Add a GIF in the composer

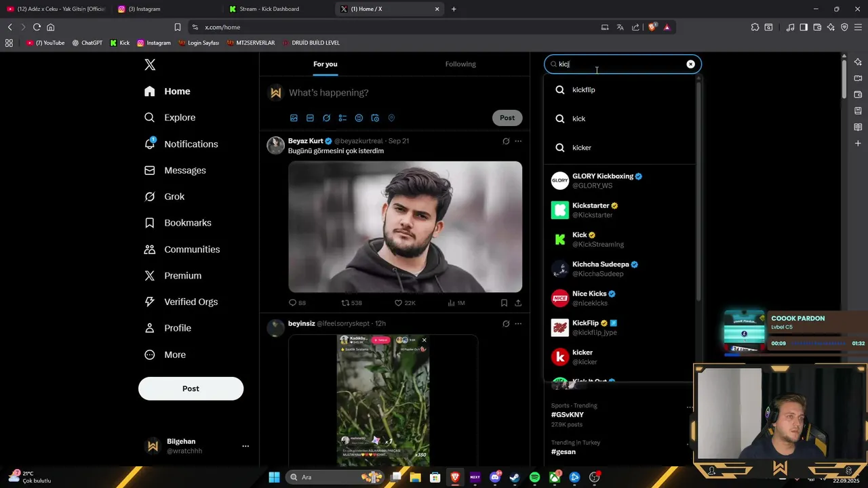(x=310, y=118)
